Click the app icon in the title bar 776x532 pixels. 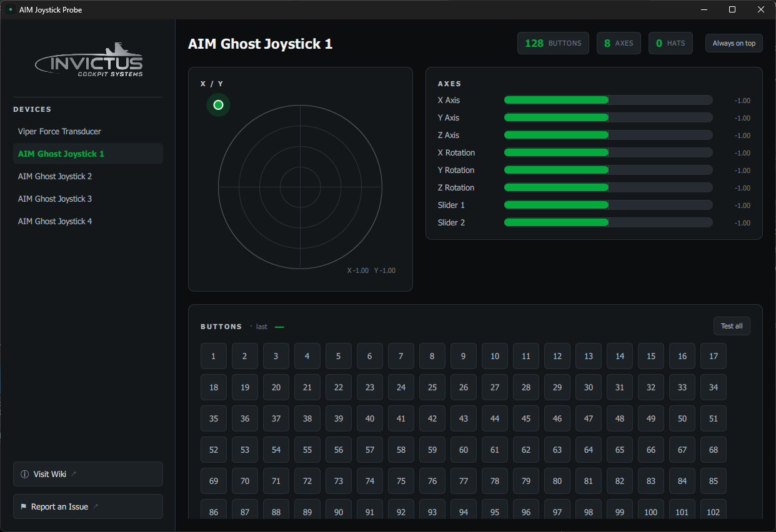[10, 9]
